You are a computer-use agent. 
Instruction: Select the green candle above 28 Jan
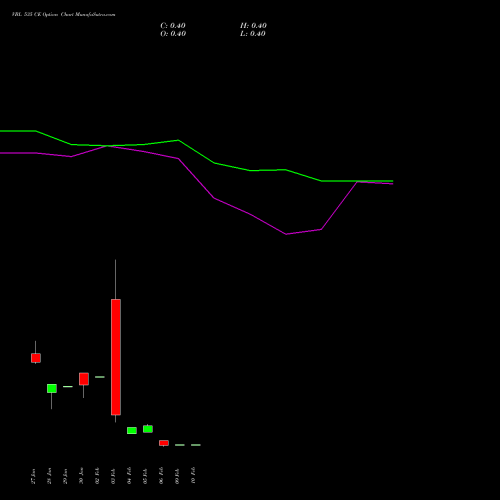(52, 388)
